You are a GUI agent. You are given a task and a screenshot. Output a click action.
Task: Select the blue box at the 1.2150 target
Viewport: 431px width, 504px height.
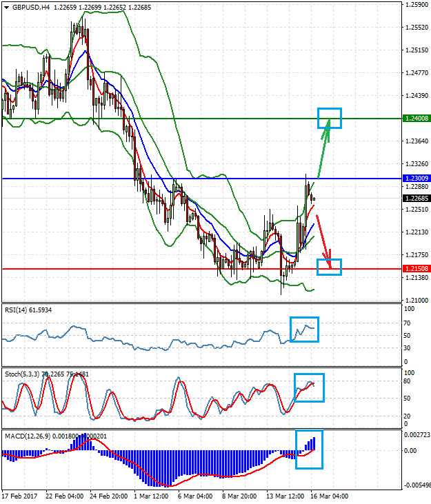329,268
